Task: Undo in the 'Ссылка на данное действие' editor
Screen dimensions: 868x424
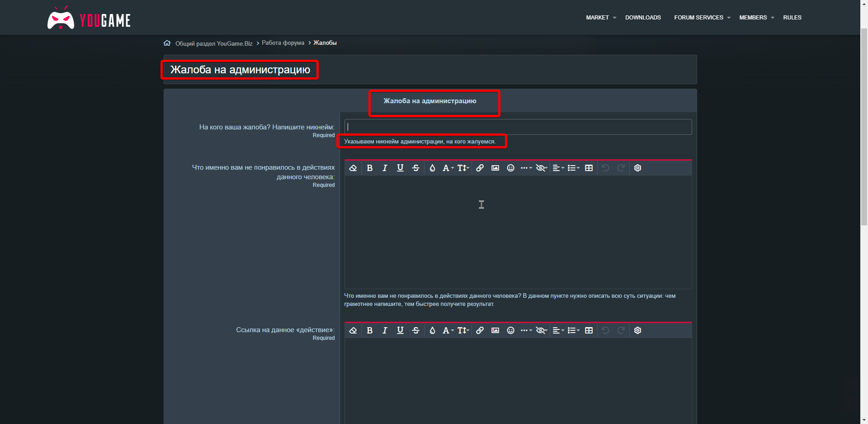Action: 606,330
